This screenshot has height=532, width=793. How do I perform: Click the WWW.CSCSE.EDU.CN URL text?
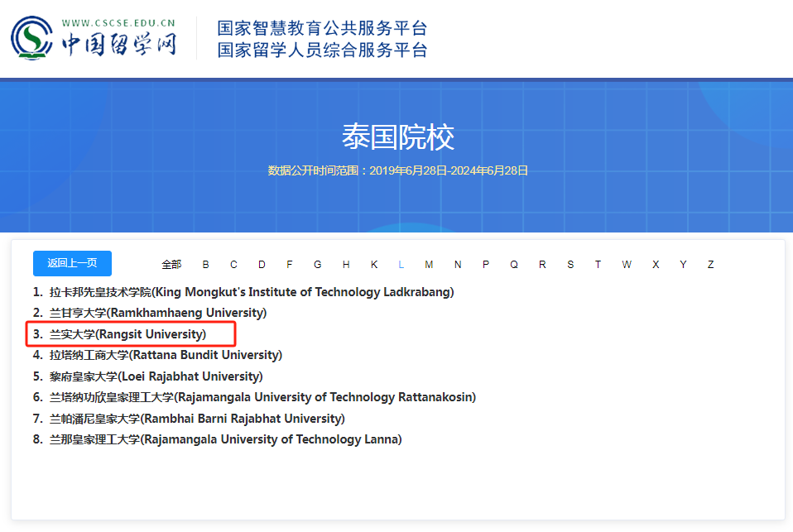click(119, 23)
